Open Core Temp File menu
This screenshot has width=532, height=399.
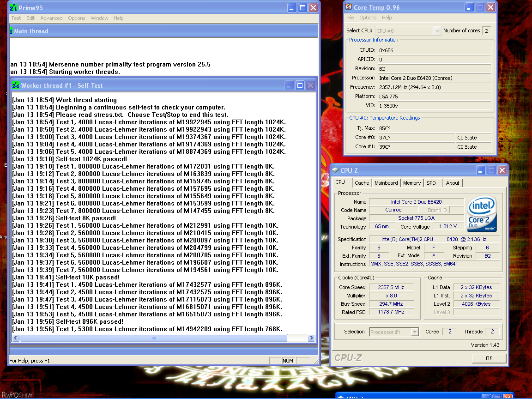[350, 18]
